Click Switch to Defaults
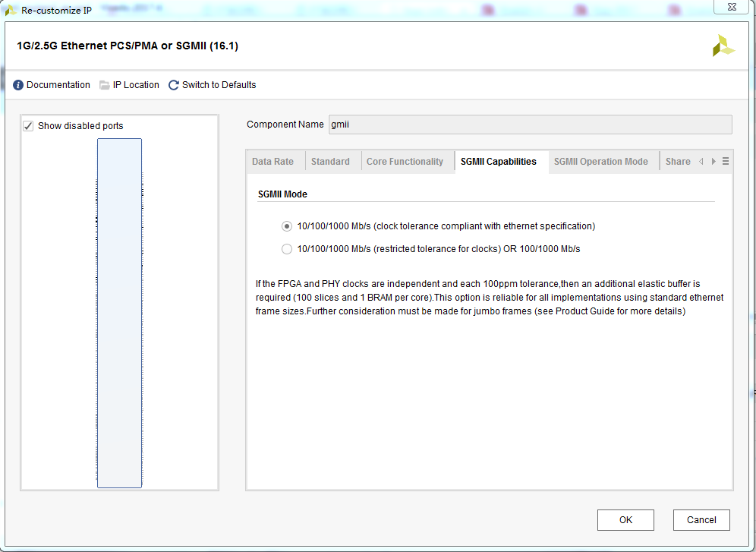 219,85
